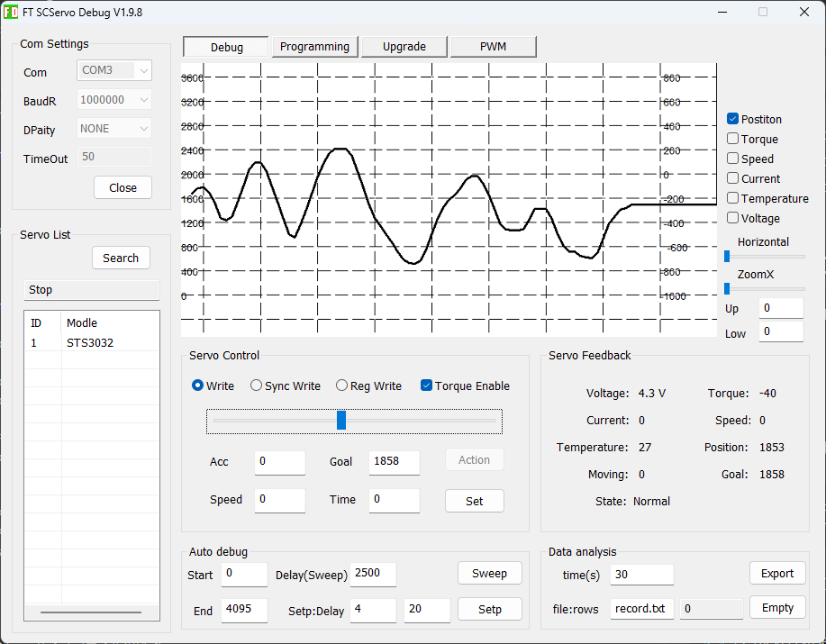Click the Close port button

pos(123,187)
